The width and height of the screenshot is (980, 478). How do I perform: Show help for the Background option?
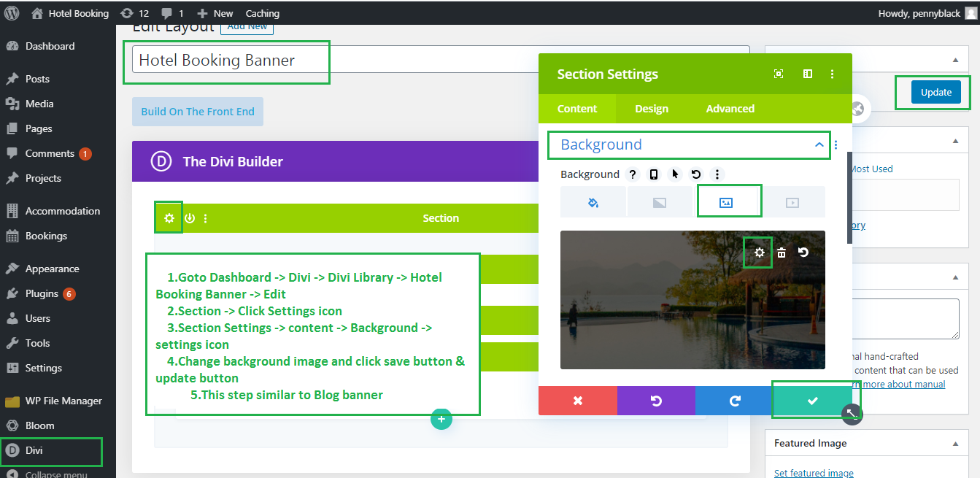point(633,174)
